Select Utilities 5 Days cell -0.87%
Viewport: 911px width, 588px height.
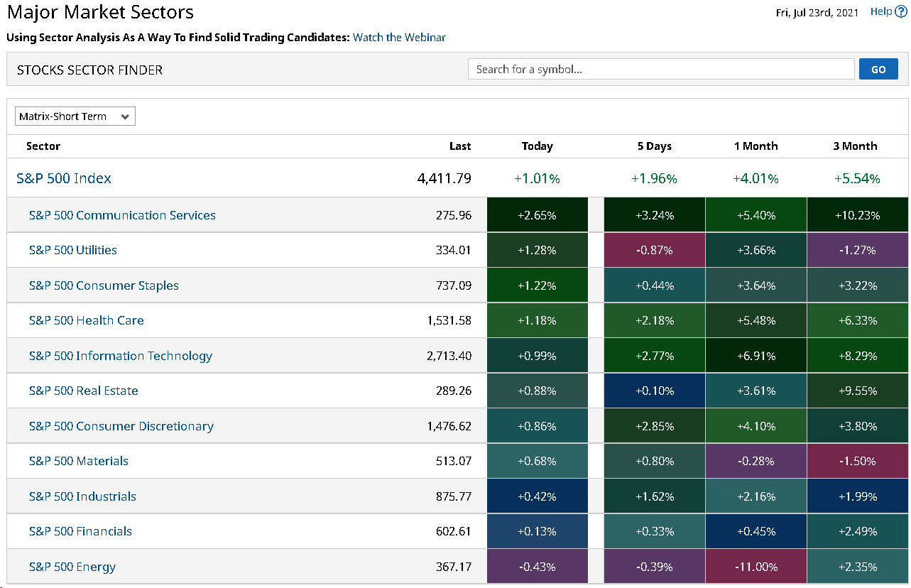[655, 250]
